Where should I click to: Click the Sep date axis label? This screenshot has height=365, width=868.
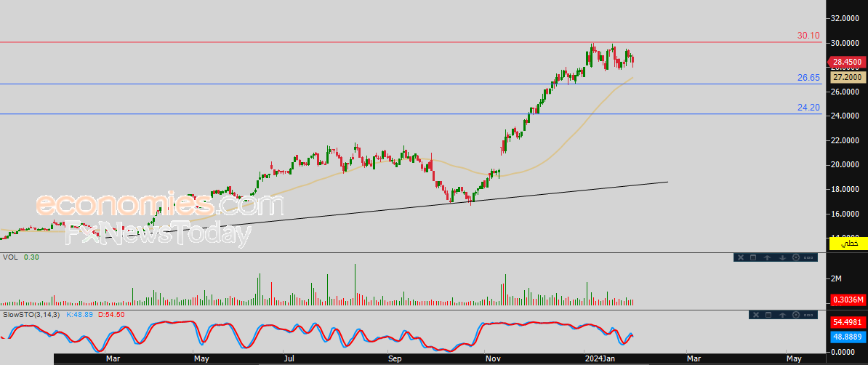(x=394, y=359)
